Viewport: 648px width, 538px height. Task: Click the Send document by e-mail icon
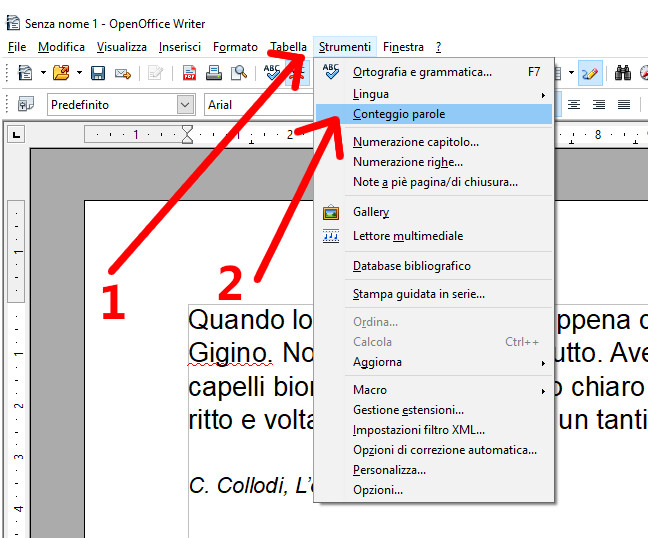[123, 74]
